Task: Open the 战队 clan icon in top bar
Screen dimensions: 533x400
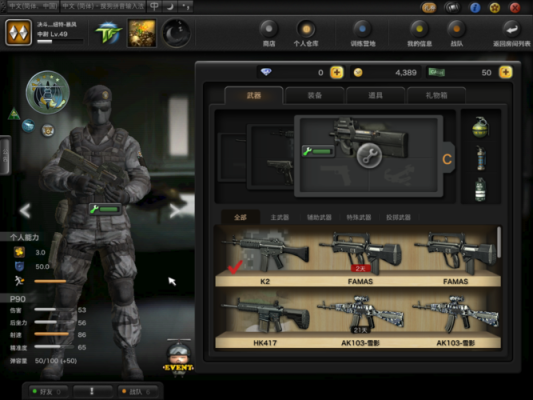Action: pyautogui.click(x=457, y=33)
